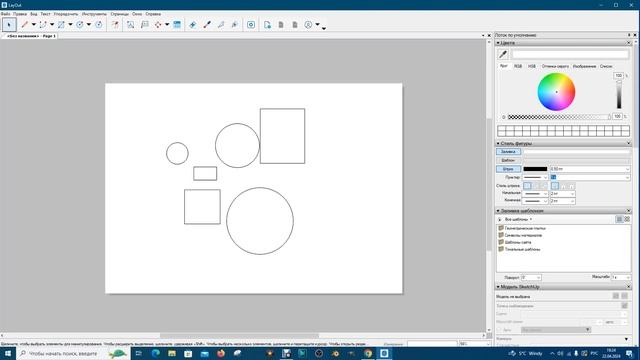This screenshot has height=360, width=640.
Task: Open Rectangle tool options dropdown arrow
Action: coord(70,24)
